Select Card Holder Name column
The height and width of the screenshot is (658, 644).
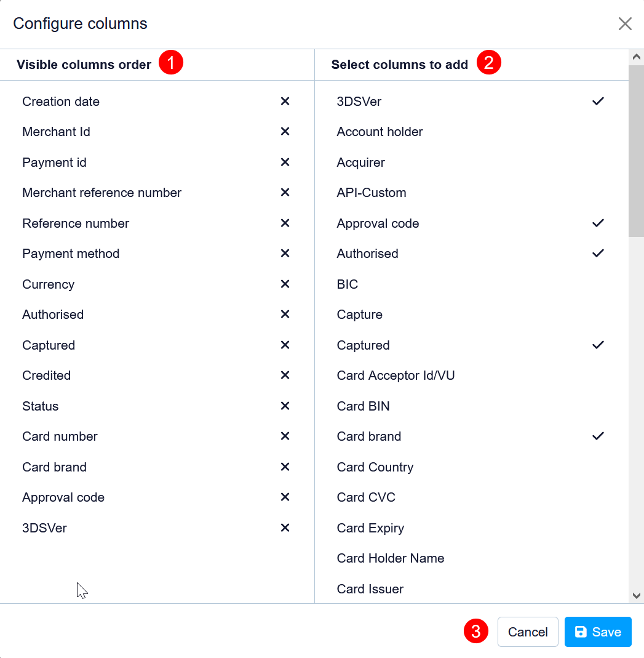point(390,558)
